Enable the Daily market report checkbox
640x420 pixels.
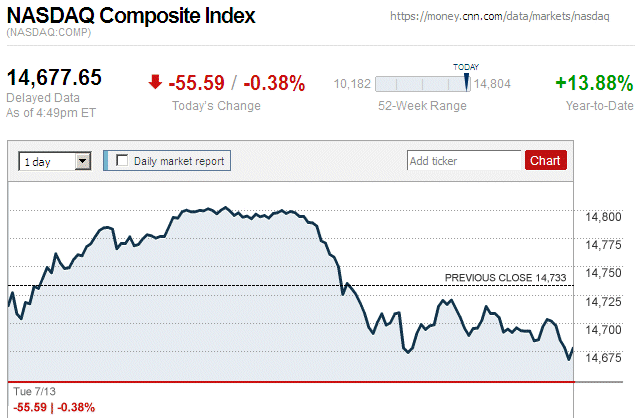(122, 160)
